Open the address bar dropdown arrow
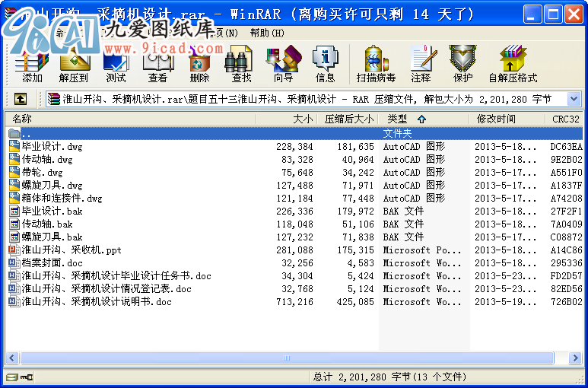Viewport: 588px width, 388px height. click(x=574, y=100)
